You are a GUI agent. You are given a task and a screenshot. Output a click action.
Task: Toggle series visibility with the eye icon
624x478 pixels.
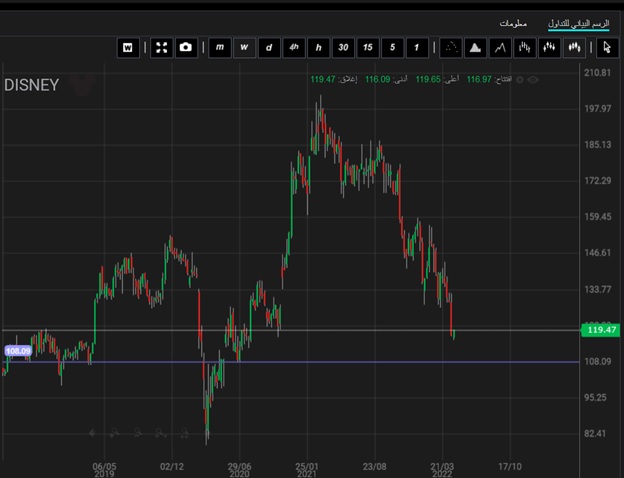tap(533, 80)
